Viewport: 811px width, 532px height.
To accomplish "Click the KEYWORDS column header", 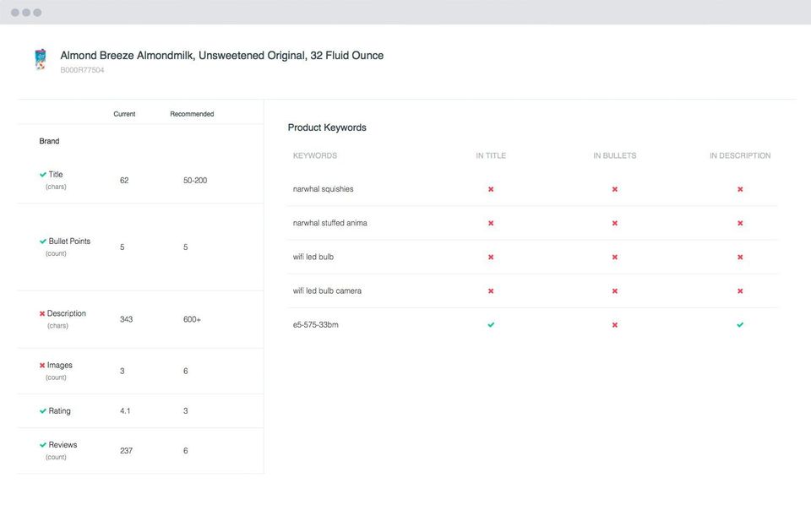I will [x=315, y=155].
